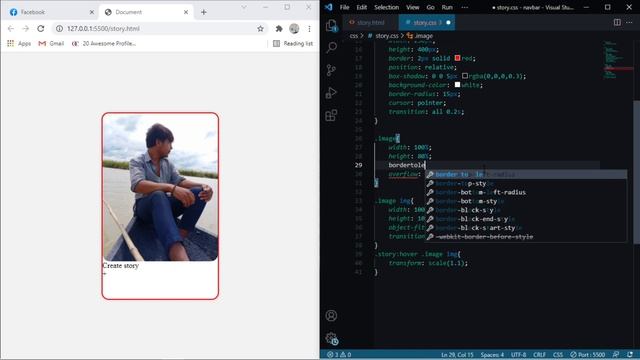Switch to the Facebook browser tab
Viewport: 640px width, 360px height.
click(52, 12)
